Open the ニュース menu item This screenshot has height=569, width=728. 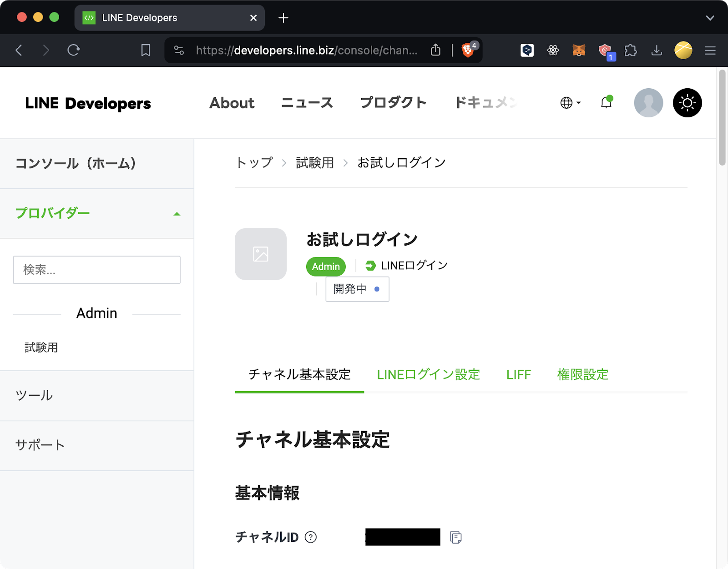[307, 103]
